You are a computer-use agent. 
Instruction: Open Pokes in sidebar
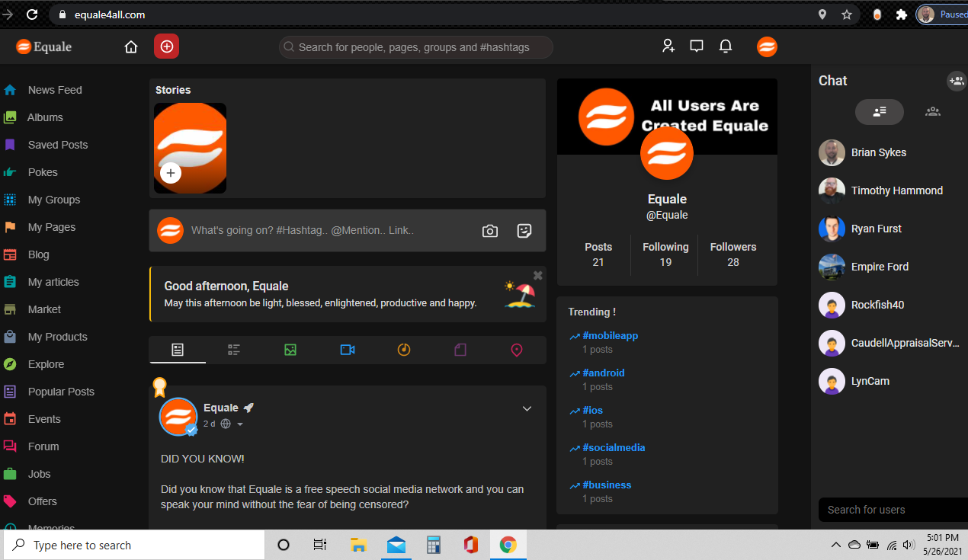(x=43, y=172)
